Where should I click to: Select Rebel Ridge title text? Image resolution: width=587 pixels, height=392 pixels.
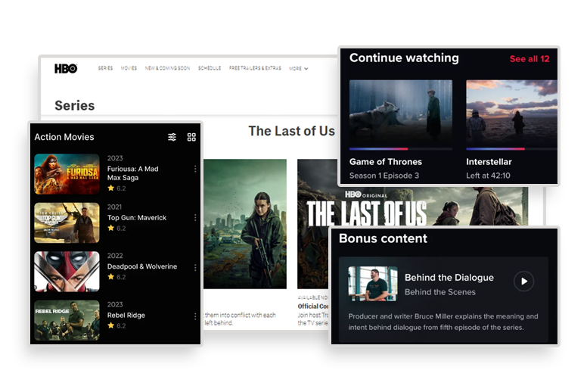126,316
